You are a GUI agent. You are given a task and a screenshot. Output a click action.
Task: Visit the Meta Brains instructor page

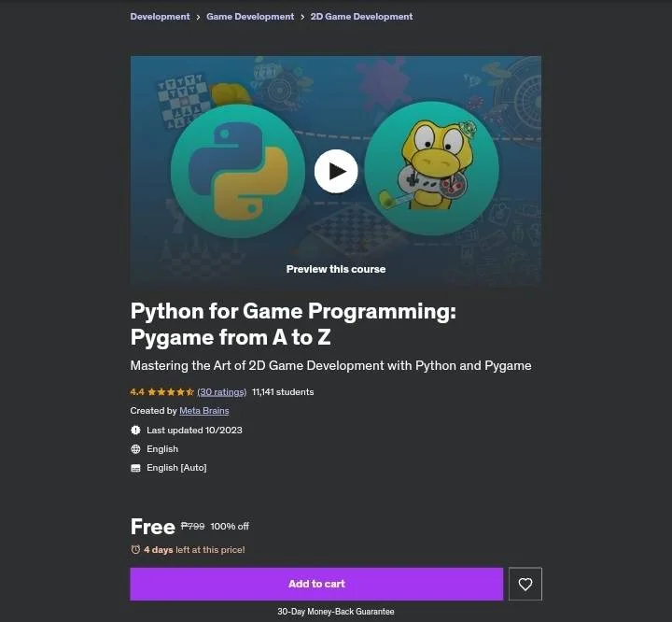(x=204, y=411)
